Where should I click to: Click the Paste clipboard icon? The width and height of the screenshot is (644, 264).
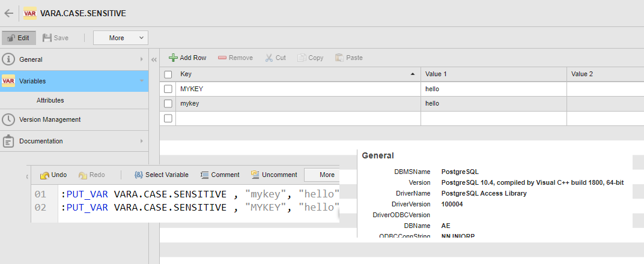339,58
